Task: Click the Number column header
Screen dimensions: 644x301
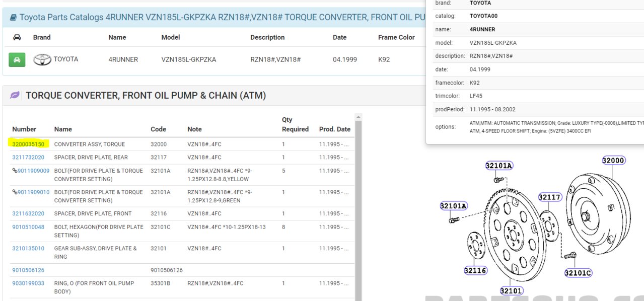Action: (24, 129)
